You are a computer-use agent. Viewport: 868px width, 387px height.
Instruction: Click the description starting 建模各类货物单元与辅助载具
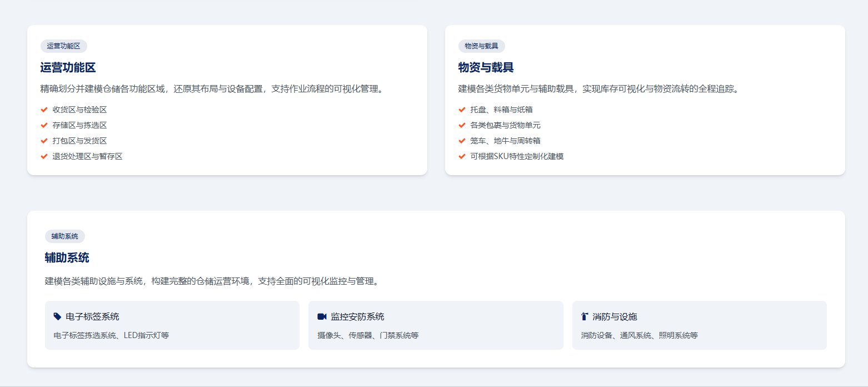click(600, 89)
